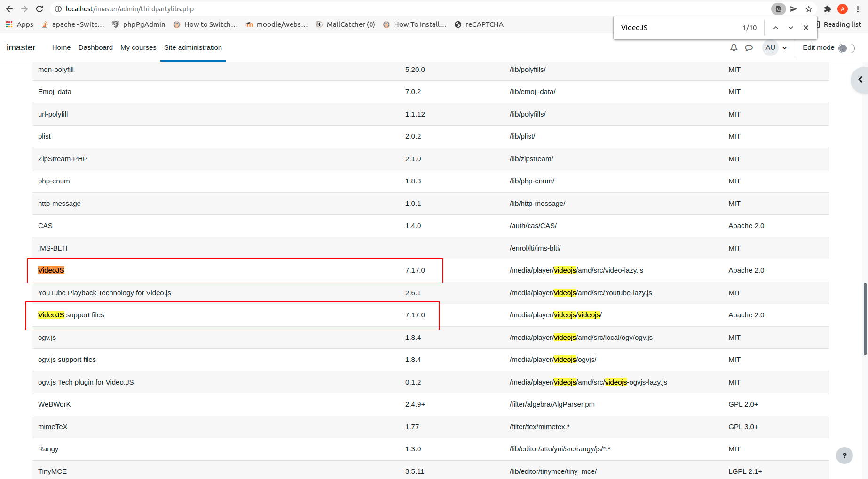
Task: Open the Apps bookmark shortcut
Action: pos(19,24)
